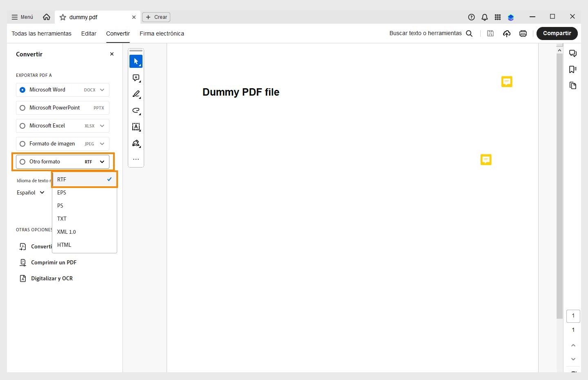Select Formato de imagen radio button
The width and height of the screenshot is (588, 380).
pyautogui.click(x=22, y=144)
